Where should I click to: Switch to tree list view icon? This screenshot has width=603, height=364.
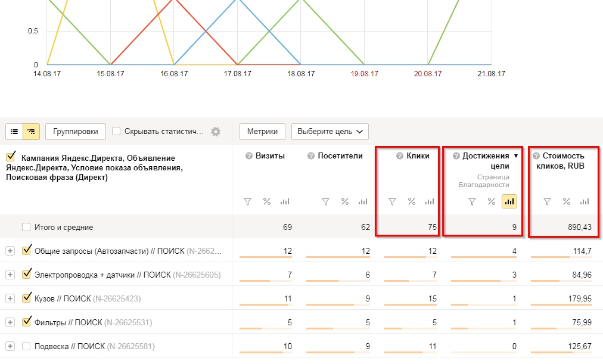(31, 132)
